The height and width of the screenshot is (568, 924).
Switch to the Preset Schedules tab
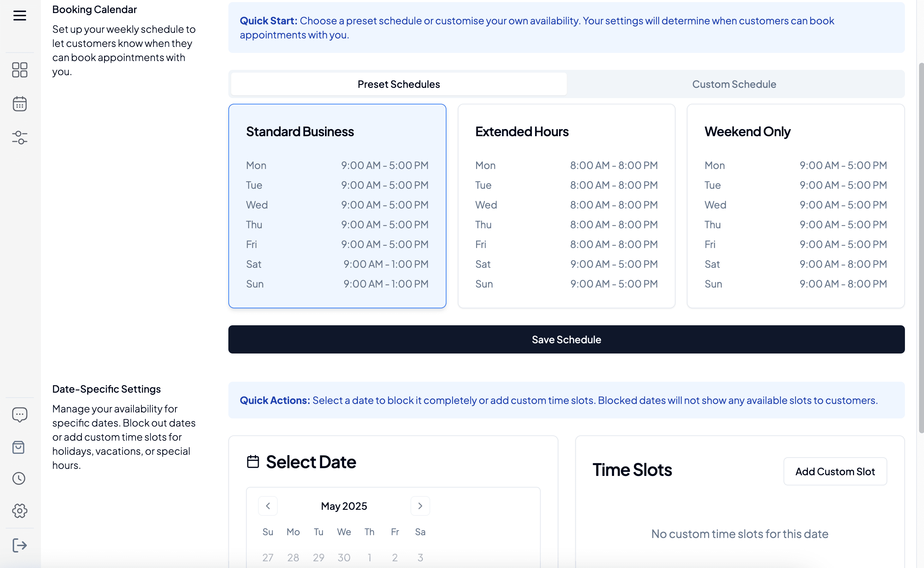click(398, 84)
